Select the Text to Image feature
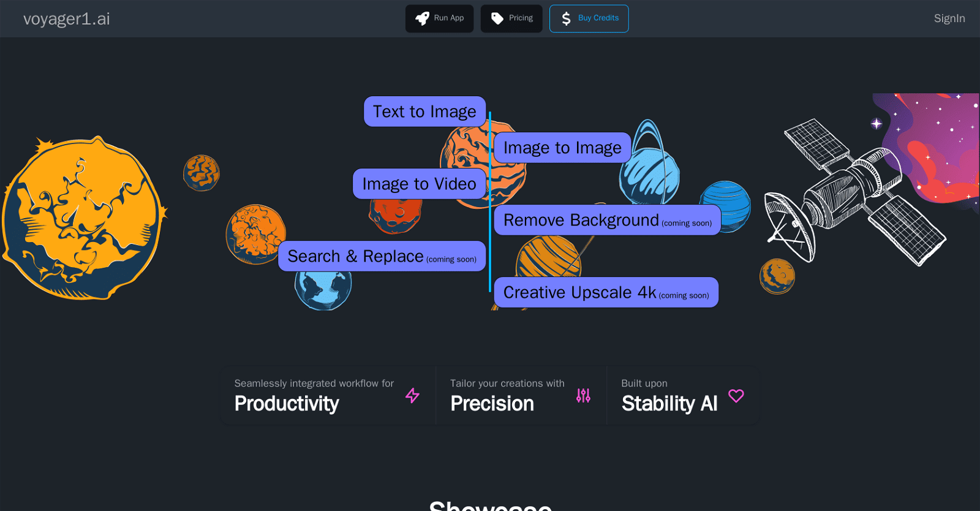The height and width of the screenshot is (511, 980). point(424,112)
